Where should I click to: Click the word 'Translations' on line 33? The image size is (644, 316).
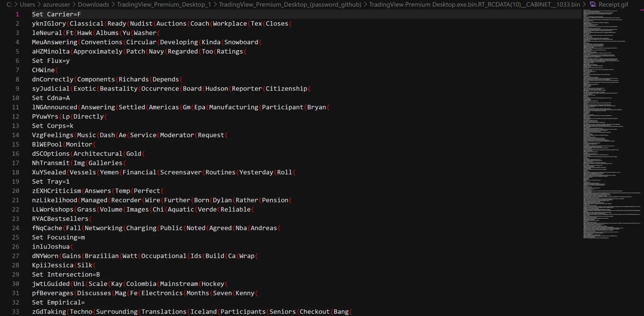[164, 312]
